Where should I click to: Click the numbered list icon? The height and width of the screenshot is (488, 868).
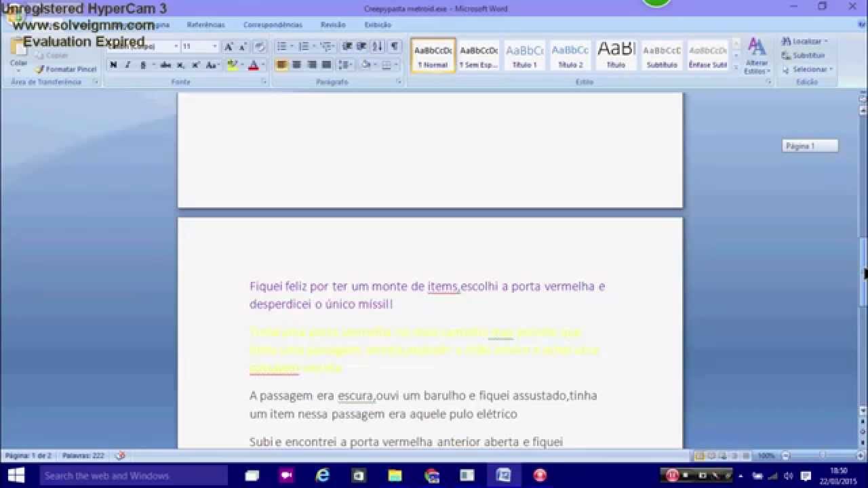304,47
